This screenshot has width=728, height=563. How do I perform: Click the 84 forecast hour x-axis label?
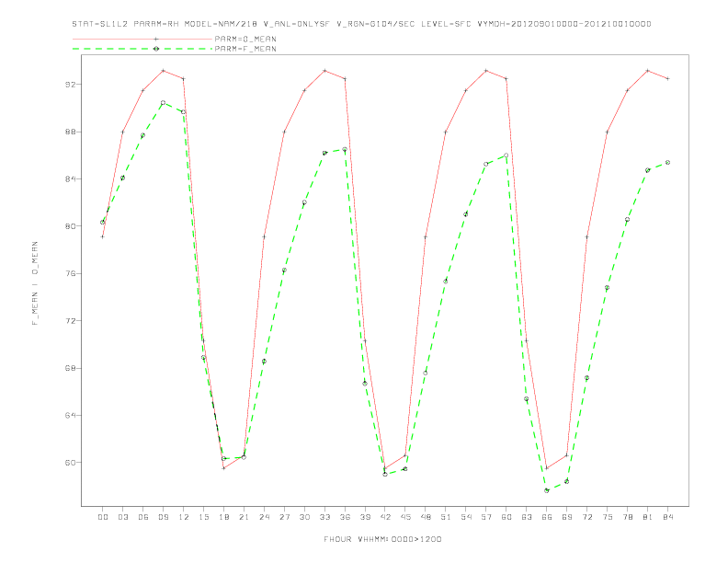[x=667, y=517]
